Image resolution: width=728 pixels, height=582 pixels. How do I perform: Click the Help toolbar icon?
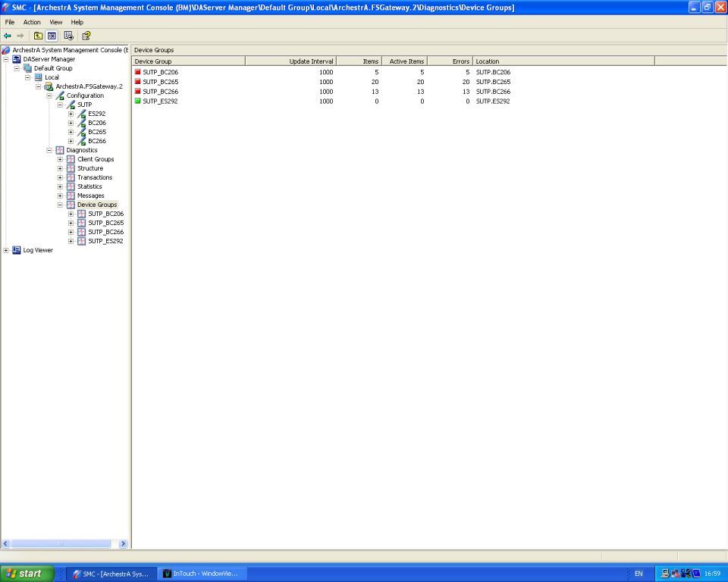point(86,36)
